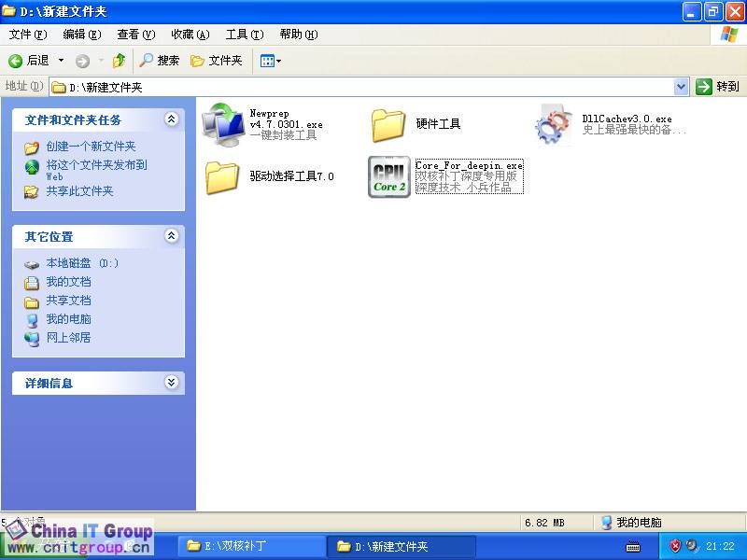The image size is (747, 560).
Task: Open the 帮助(H) menu
Action: (x=299, y=35)
